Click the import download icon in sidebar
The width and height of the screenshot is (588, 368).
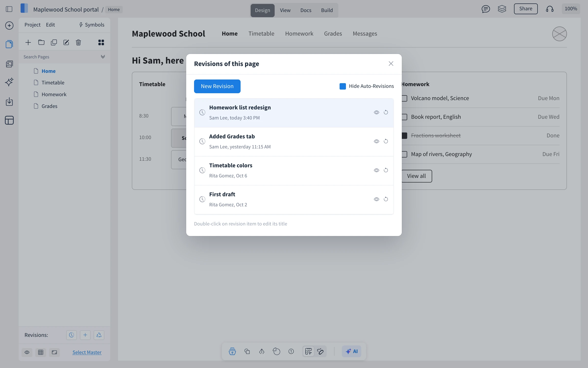point(9,102)
